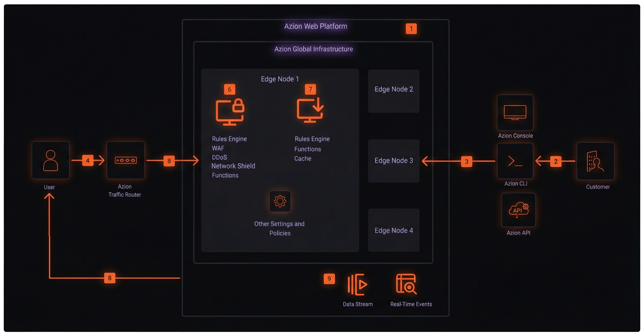Click the WAF label
The width and height of the screenshot is (644, 335).
click(218, 148)
